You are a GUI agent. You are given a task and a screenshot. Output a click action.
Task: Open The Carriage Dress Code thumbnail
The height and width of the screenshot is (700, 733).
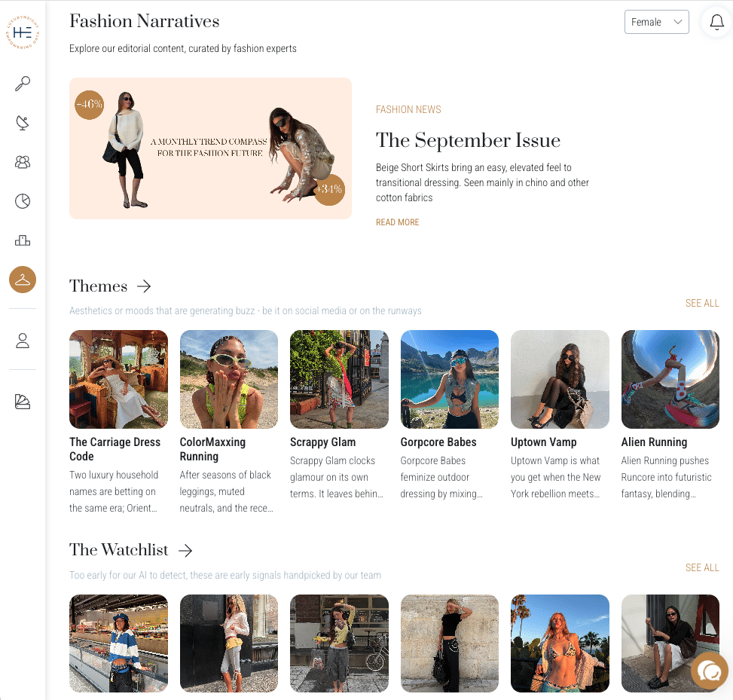pyautogui.click(x=118, y=379)
